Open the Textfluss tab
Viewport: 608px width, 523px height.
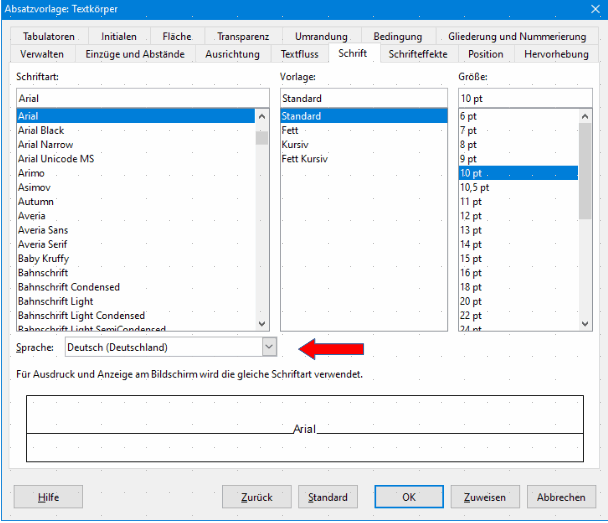pyautogui.click(x=299, y=54)
